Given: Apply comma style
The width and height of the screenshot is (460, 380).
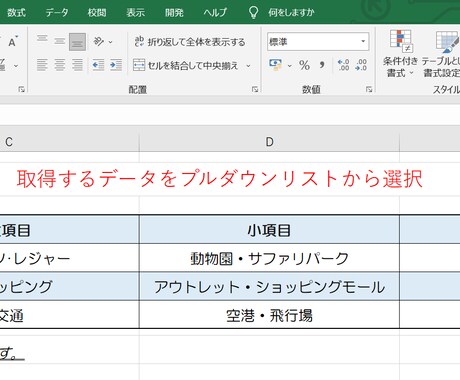Looking at the screenshot, I should [x=322, y=65].
